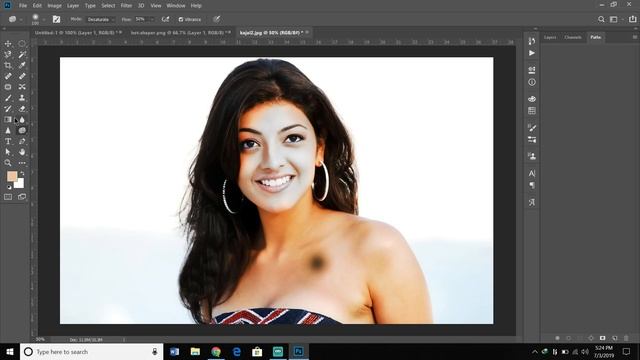Click the create new path button

(615, 338)
